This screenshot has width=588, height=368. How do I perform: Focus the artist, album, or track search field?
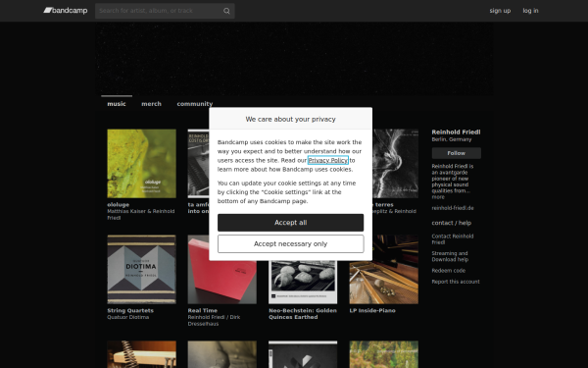tap(165, 11)
